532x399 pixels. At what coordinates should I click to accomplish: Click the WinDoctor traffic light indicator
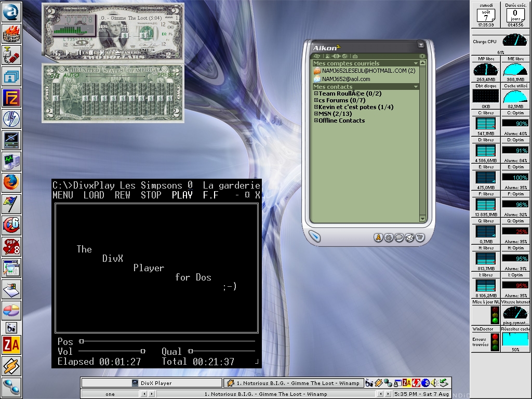pos(495,342)
